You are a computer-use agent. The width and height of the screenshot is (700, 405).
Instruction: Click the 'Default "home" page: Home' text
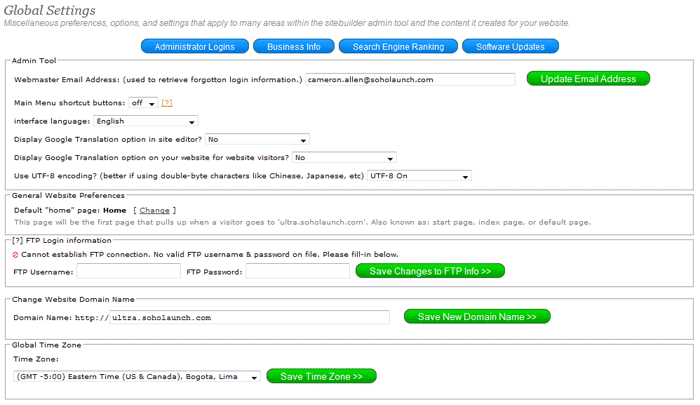tap(70, 210)
